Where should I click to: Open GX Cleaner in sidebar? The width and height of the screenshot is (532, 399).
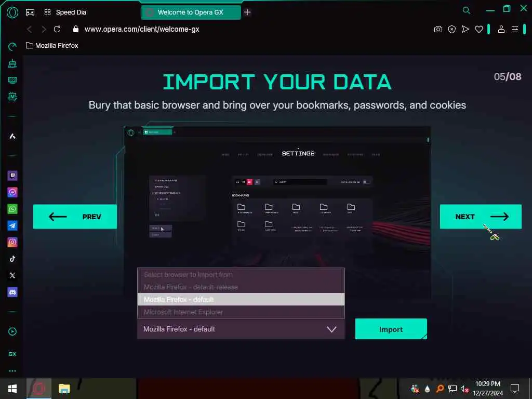click(x=12, y=63)
